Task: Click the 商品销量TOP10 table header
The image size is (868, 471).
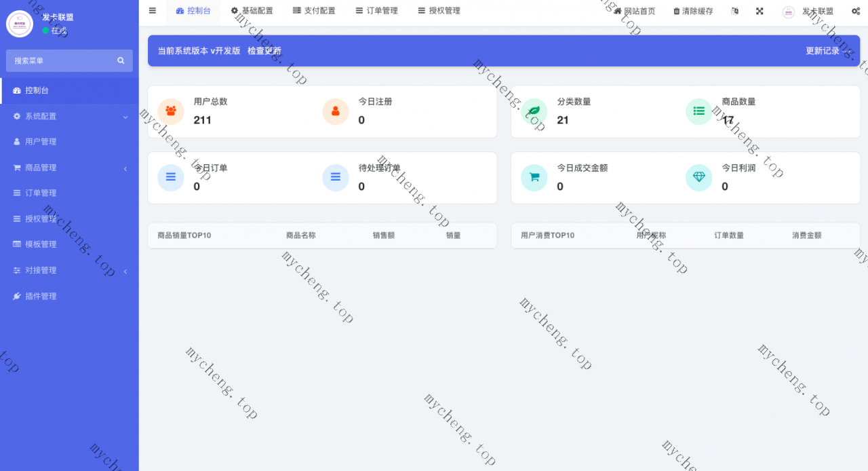Action: pos(184,235)
